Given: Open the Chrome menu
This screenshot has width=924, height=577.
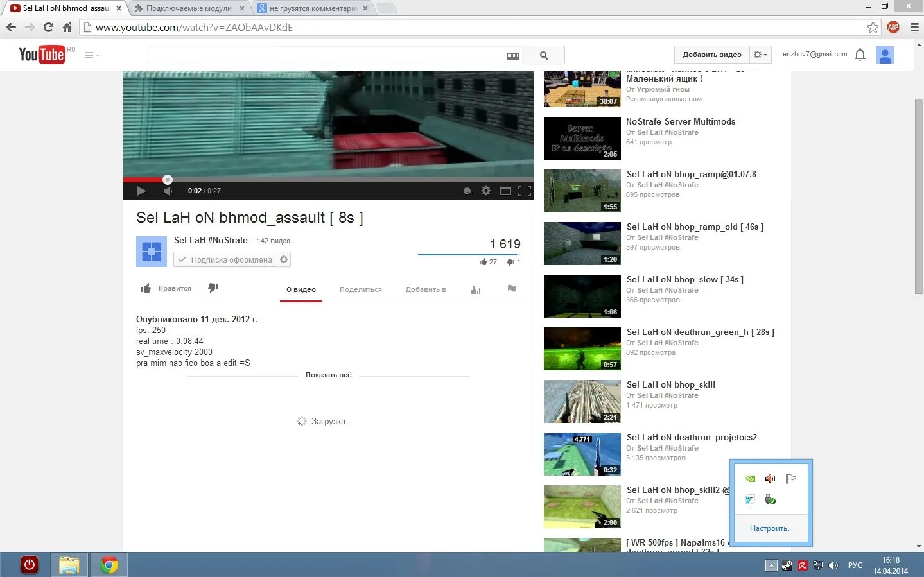Looking at the screenshot, I should pyautogui.click(x=914, y=27).
